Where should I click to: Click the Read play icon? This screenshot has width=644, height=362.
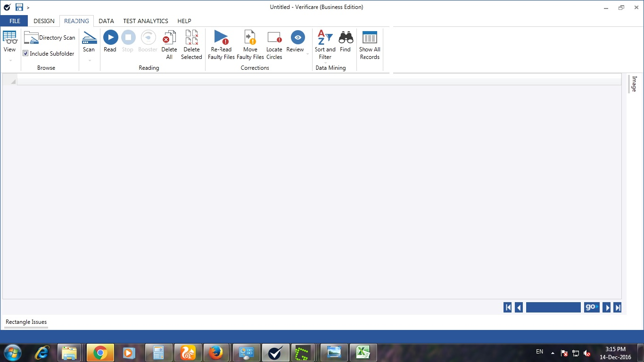point(110,38)
